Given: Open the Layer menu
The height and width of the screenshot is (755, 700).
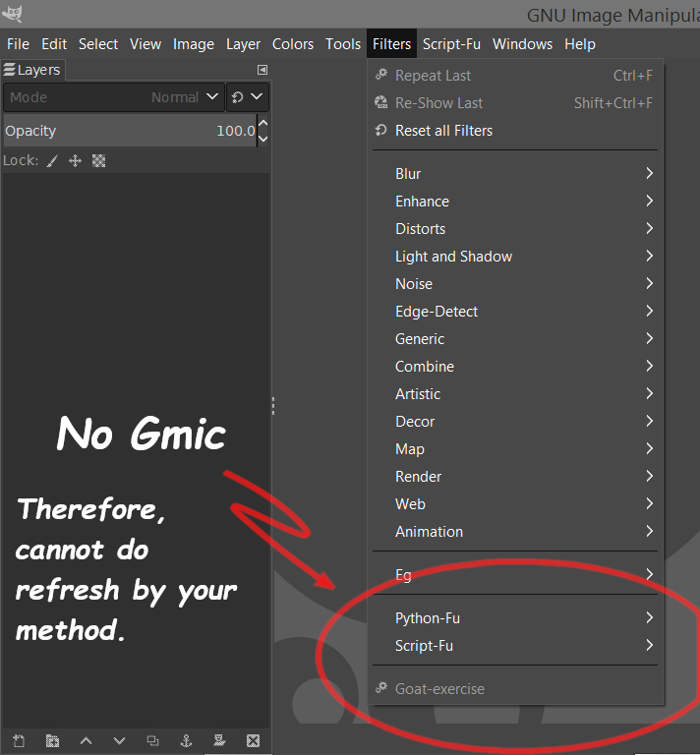Looking at the screenshot, I should [243, 44].
